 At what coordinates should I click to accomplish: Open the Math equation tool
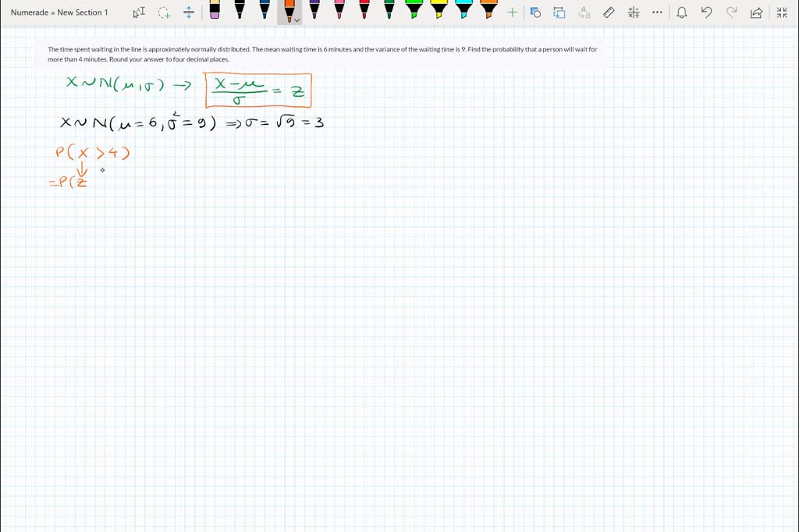[x=634, y=12]
